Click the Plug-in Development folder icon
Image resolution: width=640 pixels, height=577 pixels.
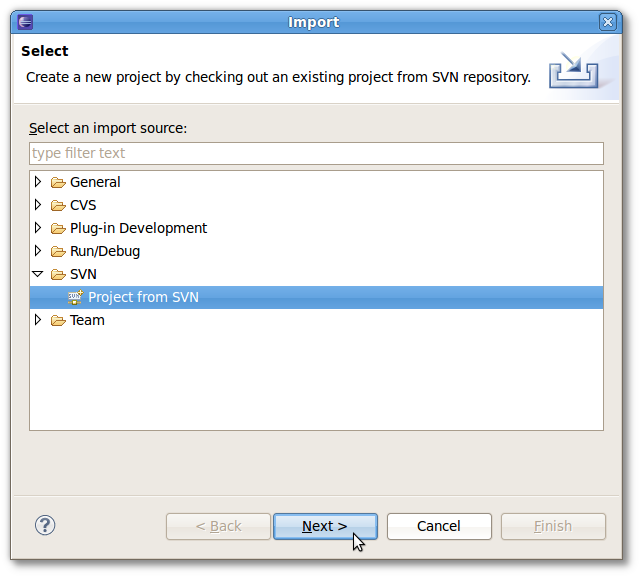[x=58, y=229]
